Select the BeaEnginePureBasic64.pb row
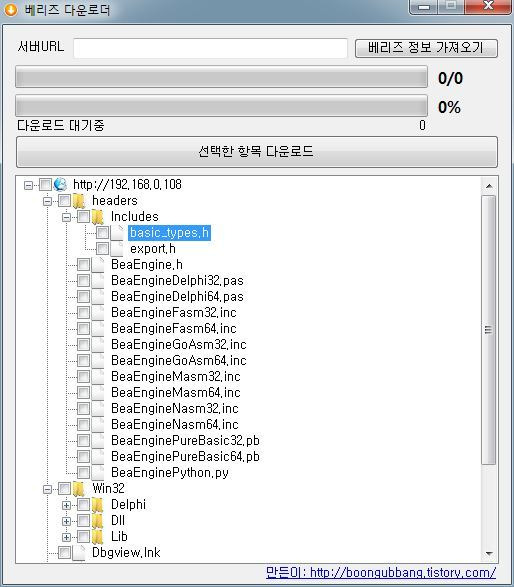Screen dimensions: 514x587 point(185,457)
